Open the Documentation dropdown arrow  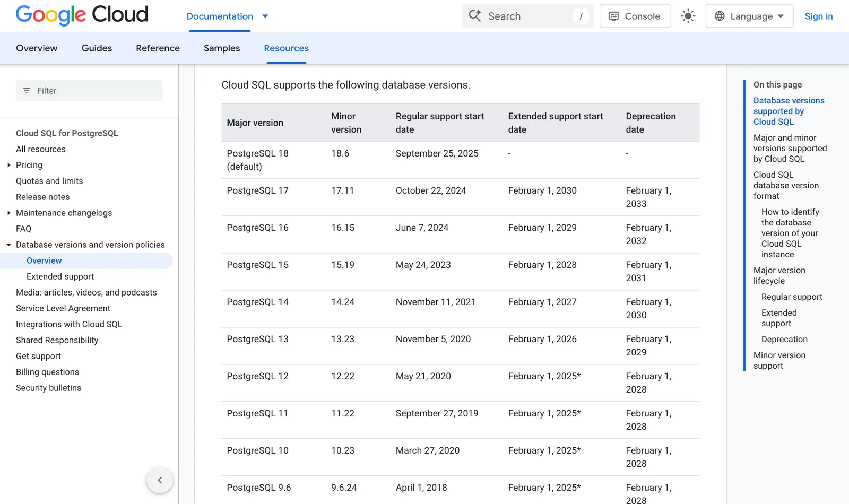tap(265, 16)
